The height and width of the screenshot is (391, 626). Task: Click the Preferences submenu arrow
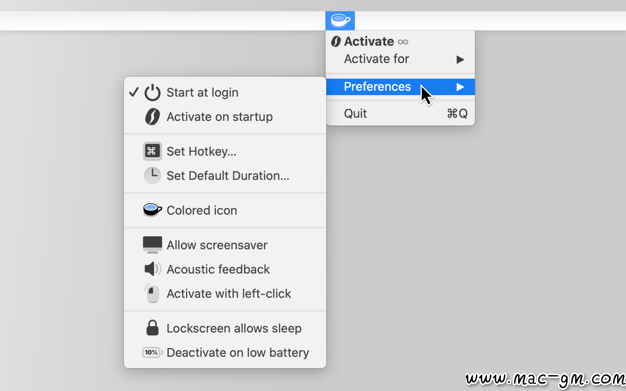click(460, 87)
